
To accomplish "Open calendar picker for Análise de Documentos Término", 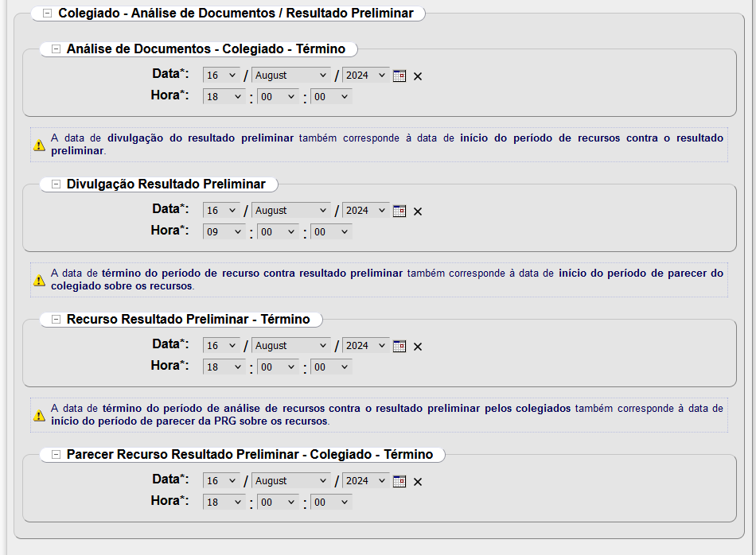I will tap(399, 76).
